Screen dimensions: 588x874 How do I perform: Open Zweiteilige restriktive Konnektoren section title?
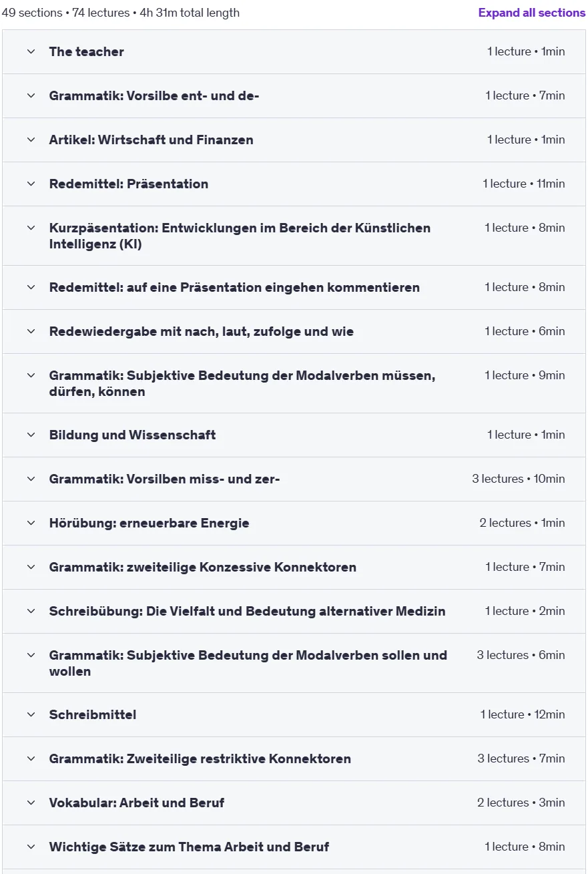[x=200, y=758]
